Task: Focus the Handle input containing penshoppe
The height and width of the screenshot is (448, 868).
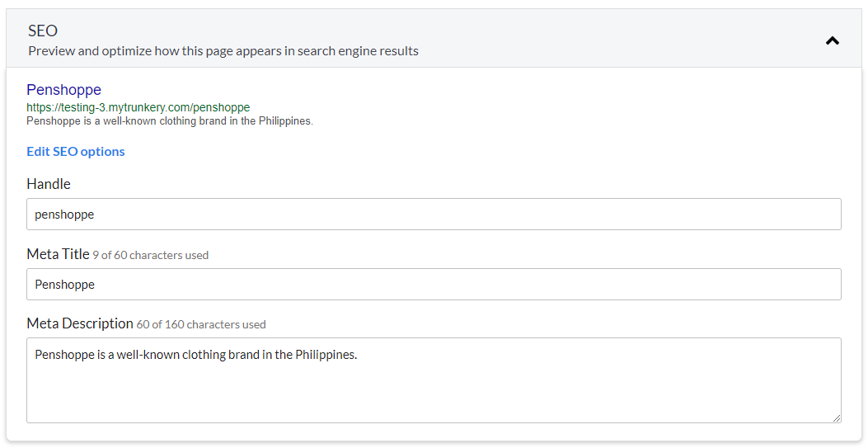Action: pos(434,215)
